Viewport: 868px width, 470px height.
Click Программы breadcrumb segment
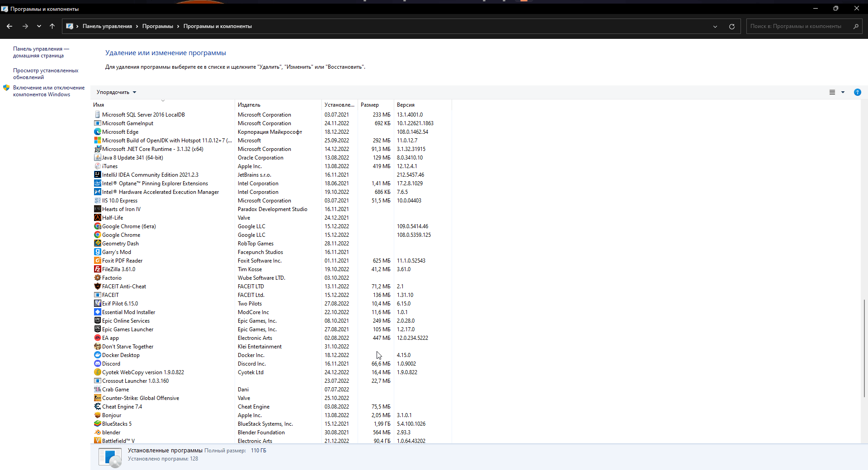(158, 26)
